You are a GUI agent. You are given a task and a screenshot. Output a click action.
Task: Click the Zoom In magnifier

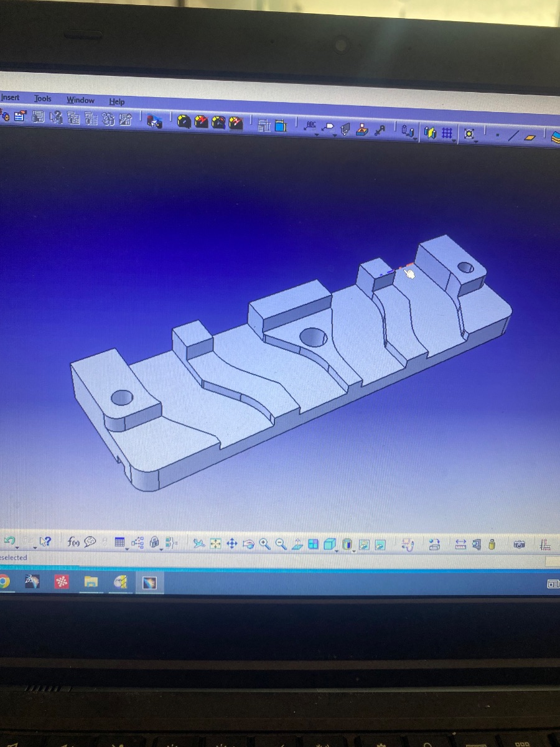[x=265, y=544]
